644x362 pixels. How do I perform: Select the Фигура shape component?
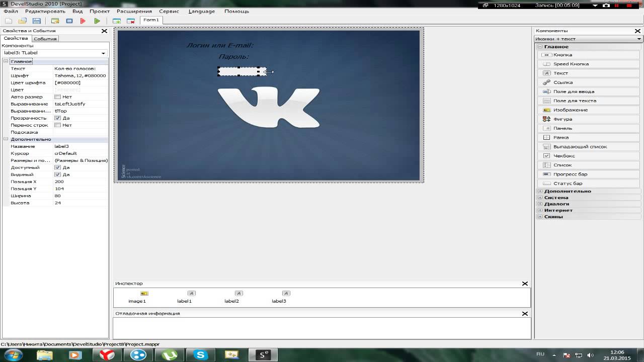[x=589, y=119]
